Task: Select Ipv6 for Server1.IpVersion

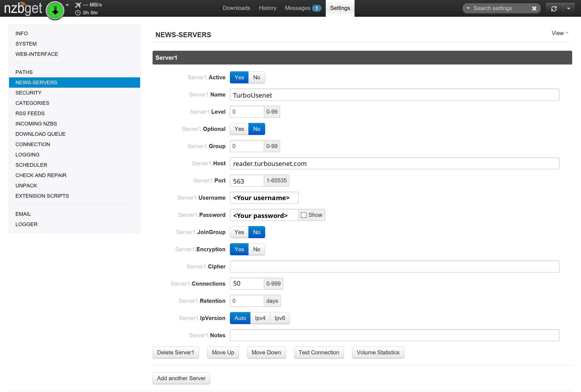Action: pyautogui.click(x=280, y=318)
